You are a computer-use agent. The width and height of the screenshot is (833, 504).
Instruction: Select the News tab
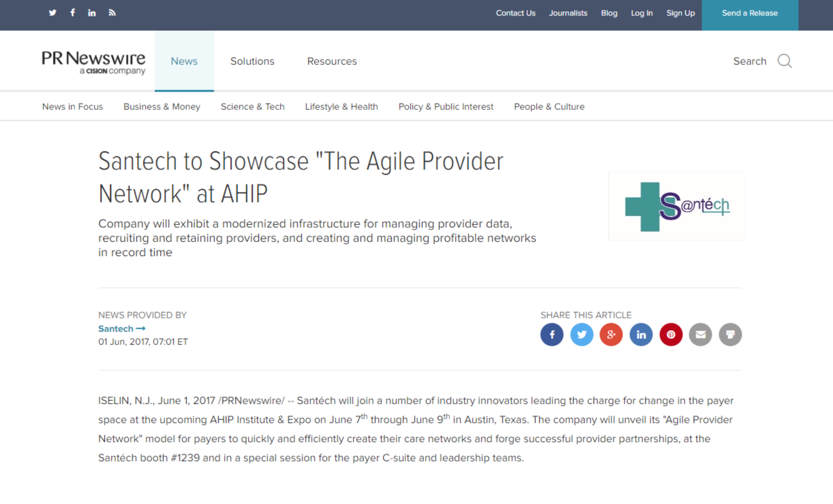tap(184, 61)
